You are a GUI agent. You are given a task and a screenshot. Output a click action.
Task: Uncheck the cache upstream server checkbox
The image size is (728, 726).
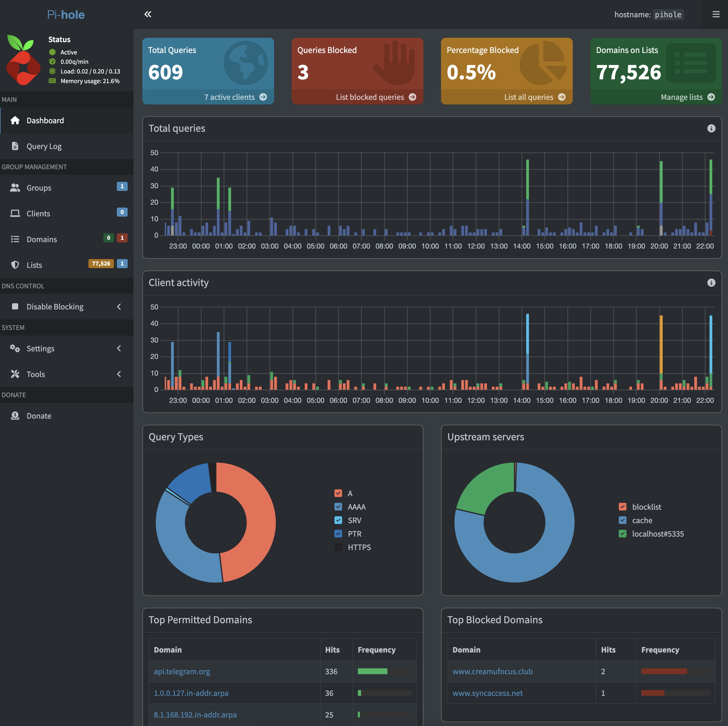(x=623, y=520)
